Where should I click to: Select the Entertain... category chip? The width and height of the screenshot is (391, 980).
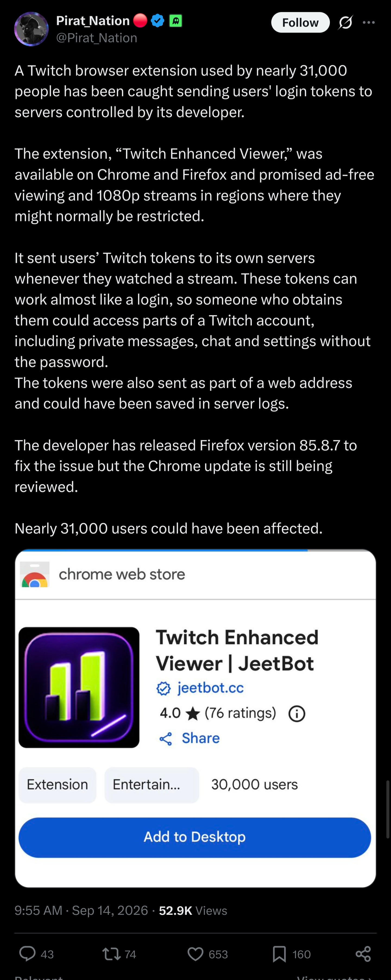[152, 784]
